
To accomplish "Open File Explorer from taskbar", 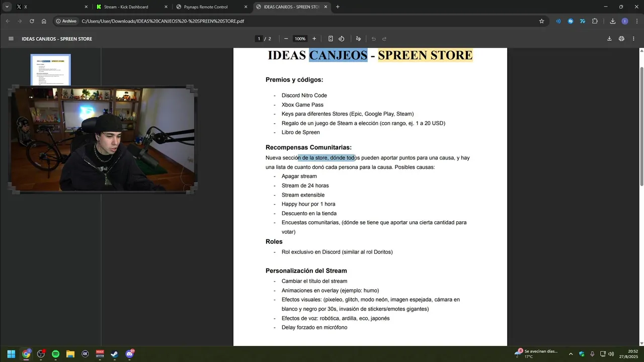I will pyautogui.click(x=70, y=354).
